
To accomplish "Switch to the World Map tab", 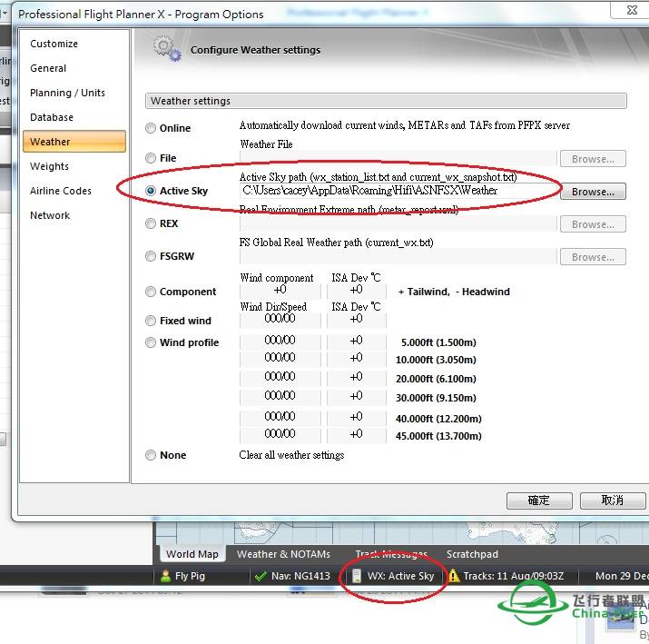I will pyautogui.click(x=192, y=554).
